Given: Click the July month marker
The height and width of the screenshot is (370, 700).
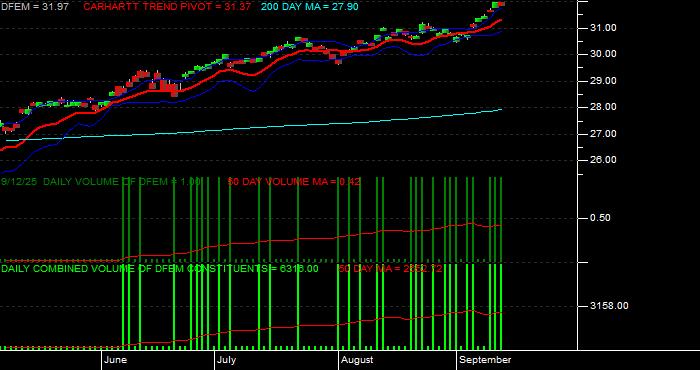Looking at the screenshot, I should (x=226, y=360).
